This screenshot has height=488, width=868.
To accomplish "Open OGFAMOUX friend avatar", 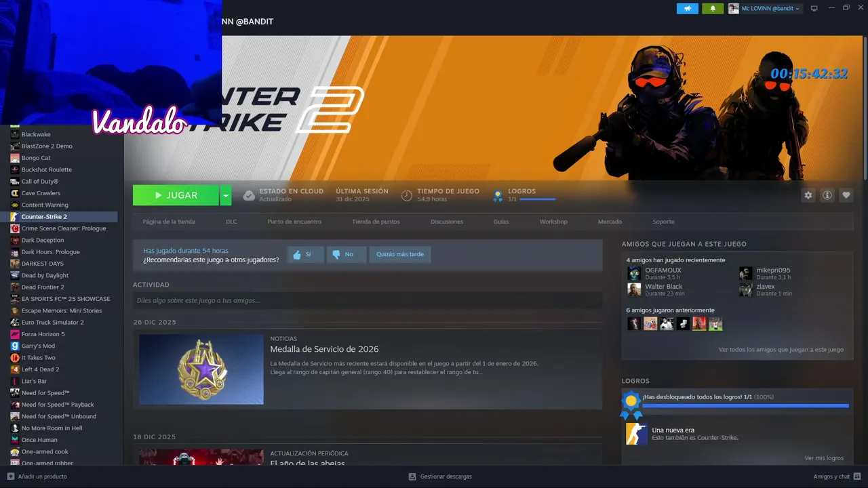I will tap(634, 273).
